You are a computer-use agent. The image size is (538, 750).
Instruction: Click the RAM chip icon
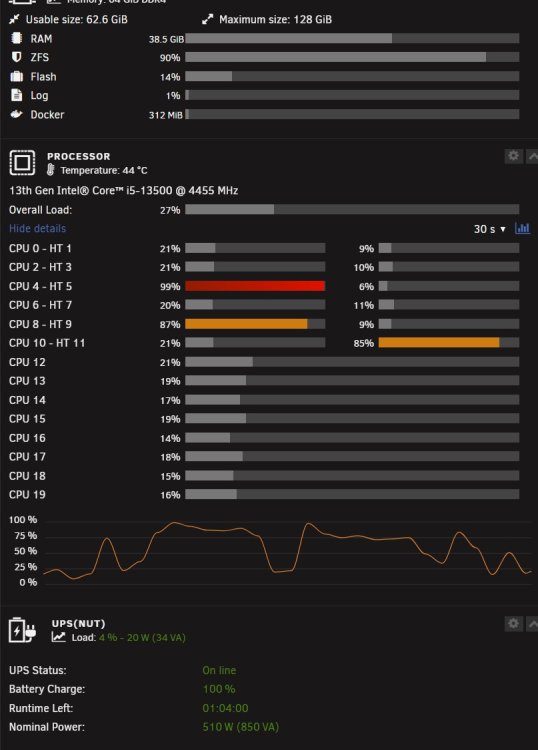[16, 38]
